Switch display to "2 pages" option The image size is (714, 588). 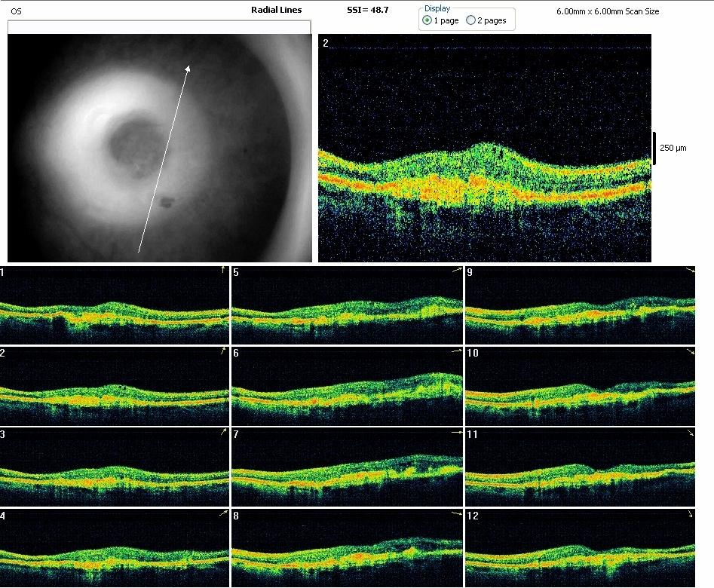coord(471,20)
